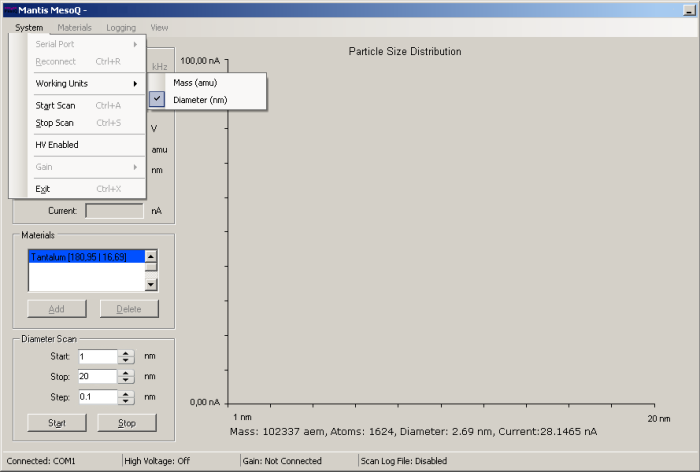Click the 1 nm axis label

tap(242, 417)
